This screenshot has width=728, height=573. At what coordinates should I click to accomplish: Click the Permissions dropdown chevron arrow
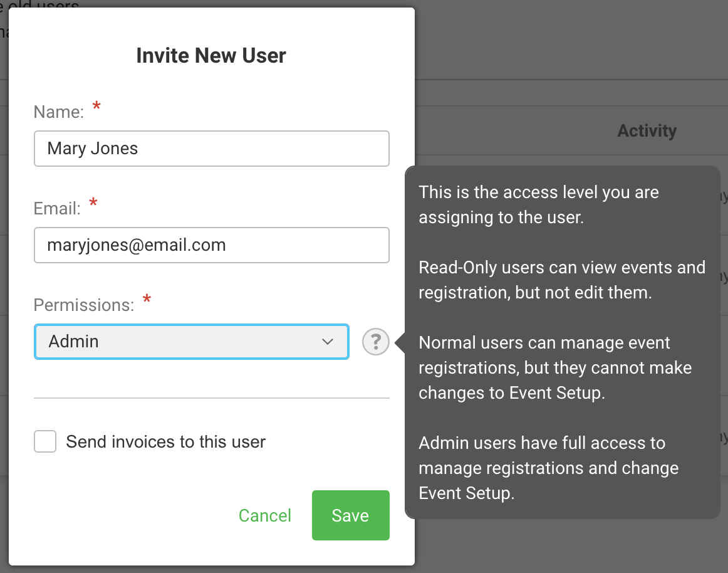pos(327,342)
